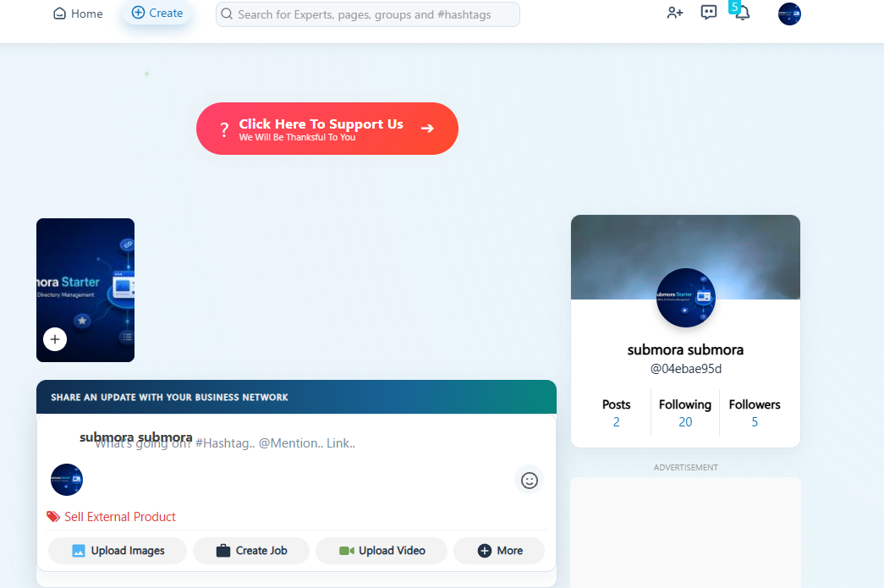View the Followers count list
Image resolution: width=884 pixels, height=588 pixels.
755,413
